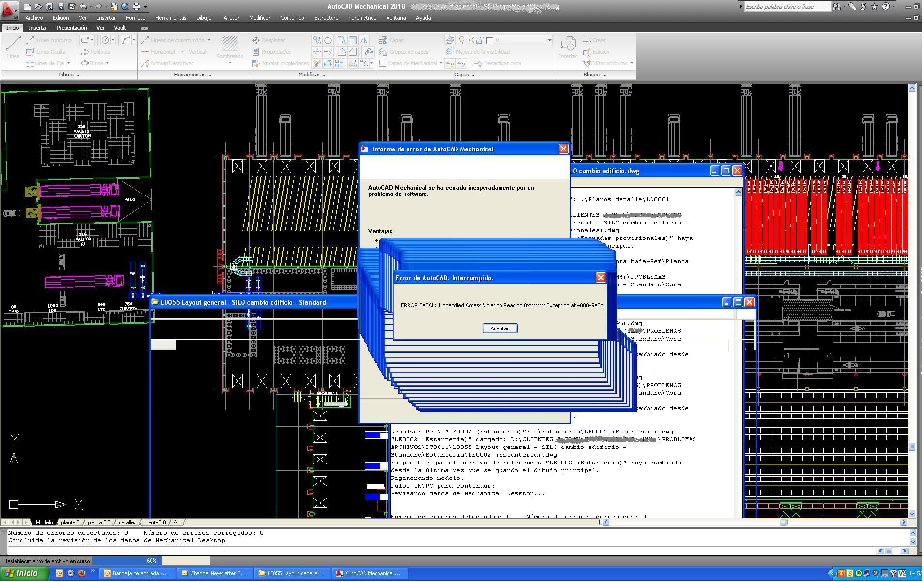Open the Líneas de construcción dropdown arrow

[209, 40]
